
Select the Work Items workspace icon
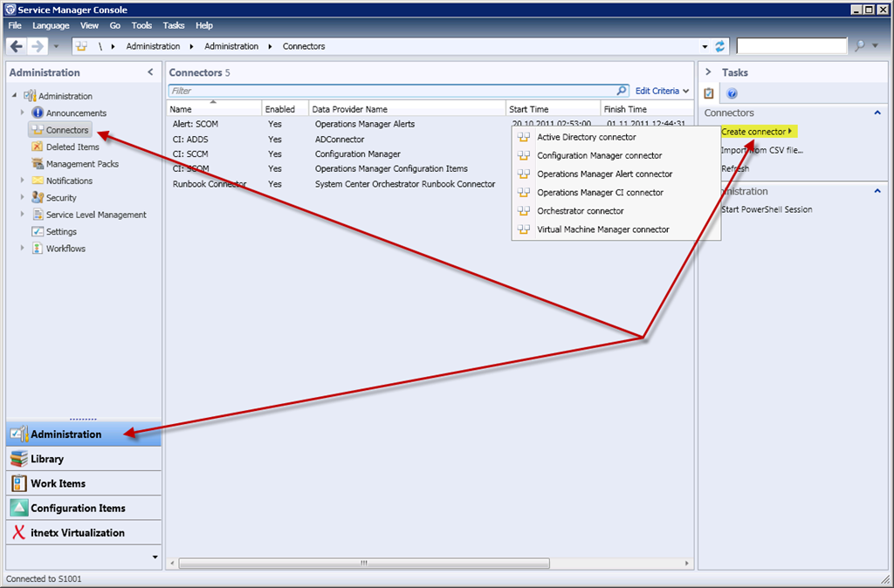click(x=18, y=483)
